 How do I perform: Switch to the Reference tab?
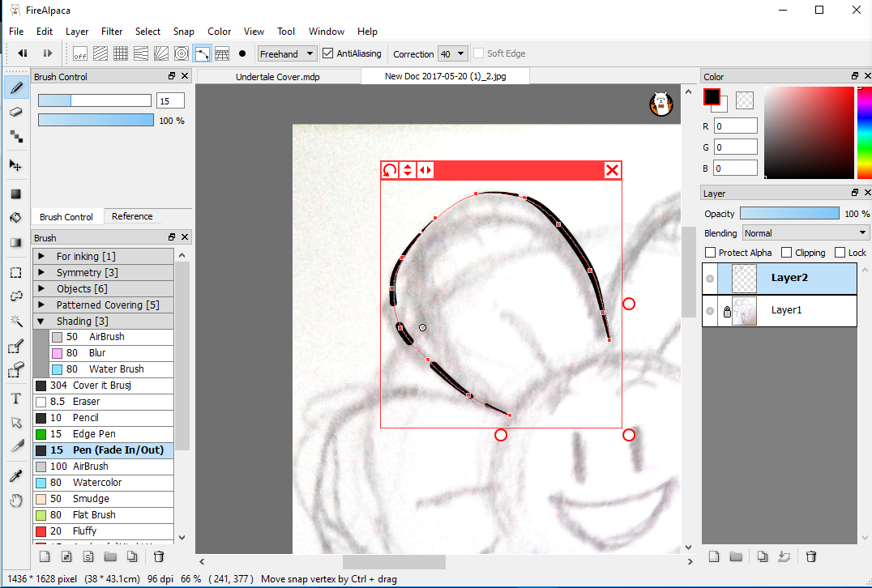pos(132,216)
